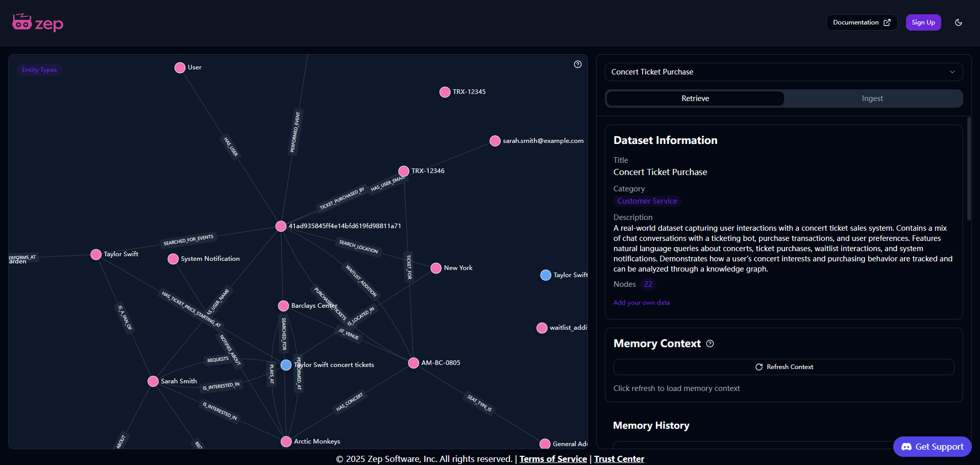Open the graph help question-mark icon

click(x=578, y=64)
